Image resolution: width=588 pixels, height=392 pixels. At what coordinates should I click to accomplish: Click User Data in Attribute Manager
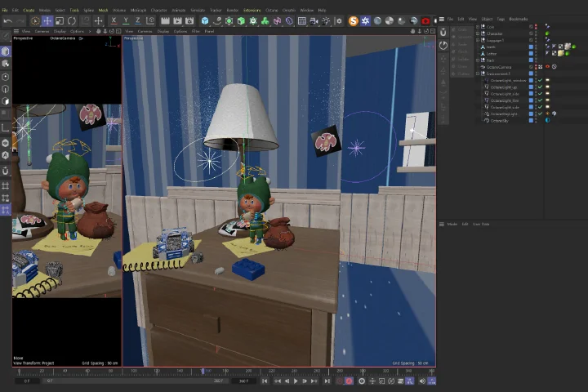(481, 224)
